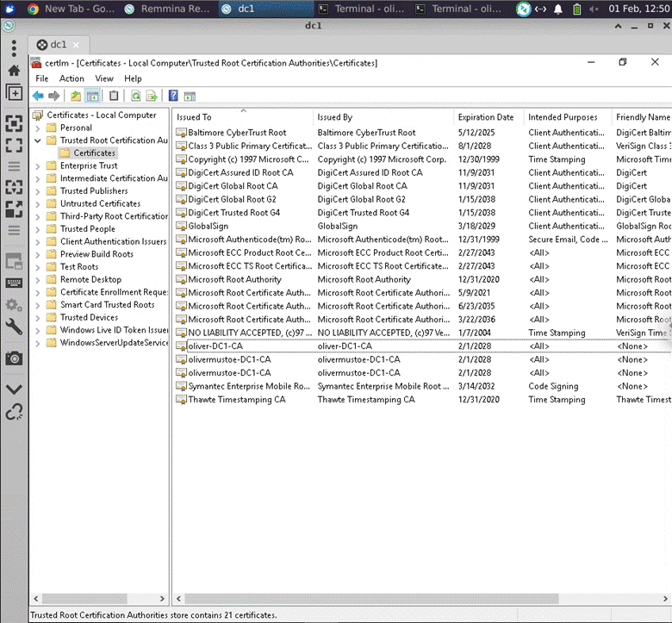Toggle Show/Hide Console Tree toolbar icon

(x=93, y=96)
